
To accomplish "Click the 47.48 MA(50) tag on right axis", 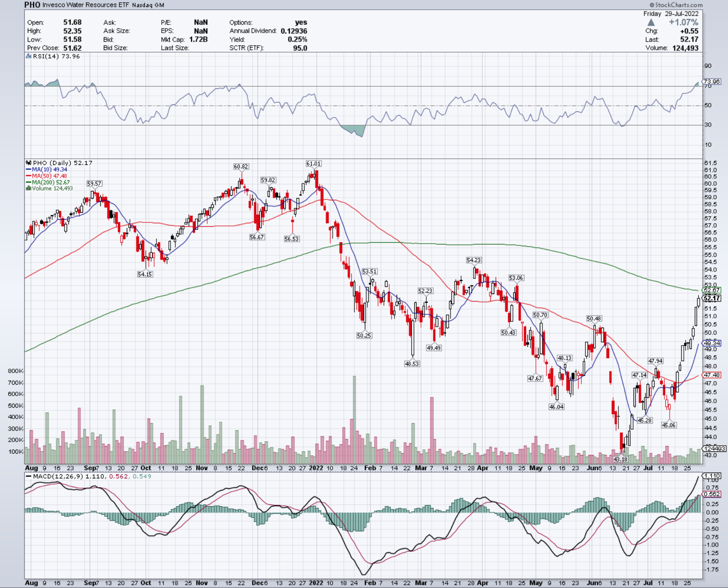I will click(712, 375).
